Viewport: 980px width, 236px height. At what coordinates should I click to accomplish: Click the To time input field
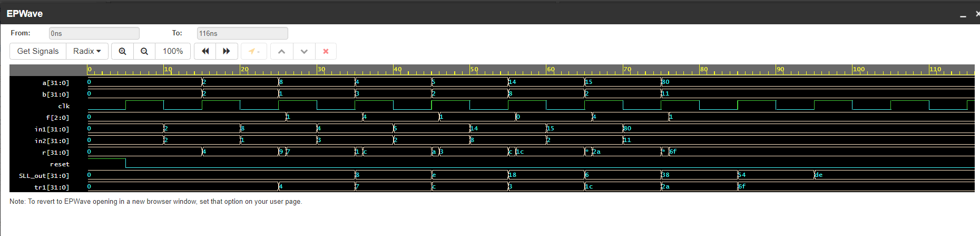click(242, 33)
